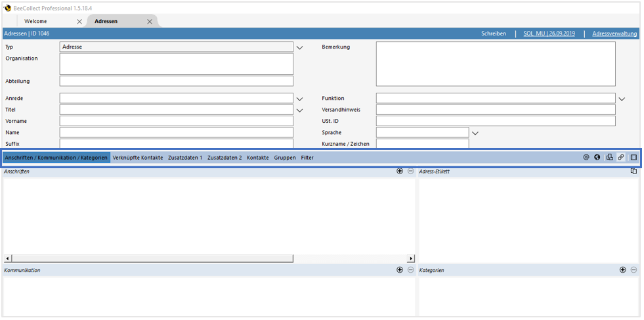Select the Adressen tab
Viewport: 644px width, 320px height.
coord(106,21)
